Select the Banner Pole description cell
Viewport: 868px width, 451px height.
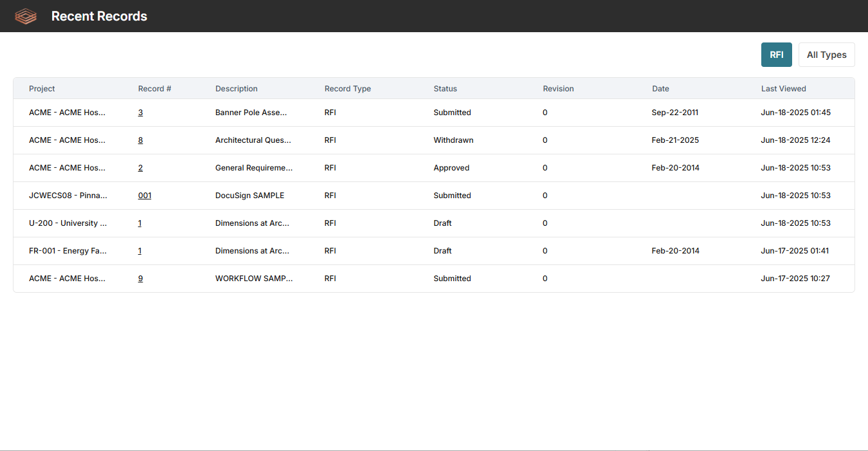pyautogui.click(x=251, y=113)
